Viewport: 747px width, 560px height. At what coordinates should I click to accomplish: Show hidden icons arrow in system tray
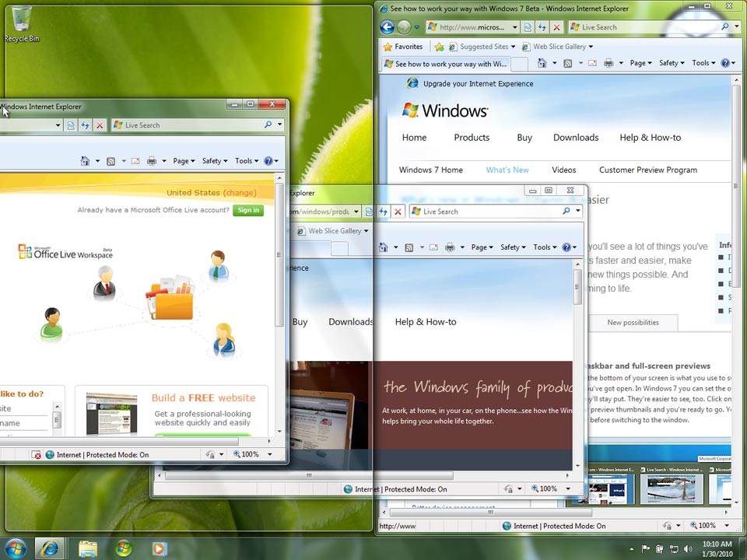tap(630, 549)
